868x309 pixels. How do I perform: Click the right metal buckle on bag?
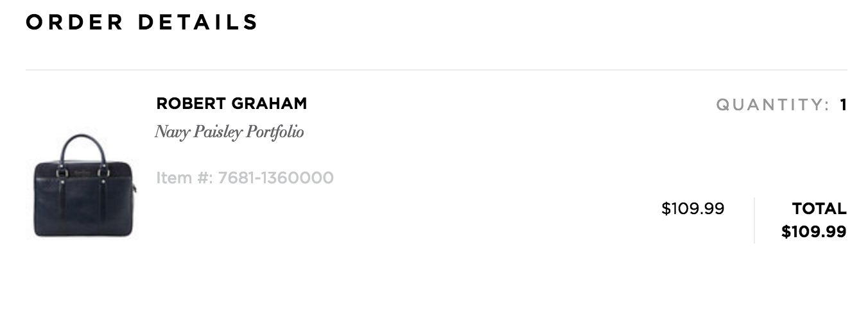101,172
